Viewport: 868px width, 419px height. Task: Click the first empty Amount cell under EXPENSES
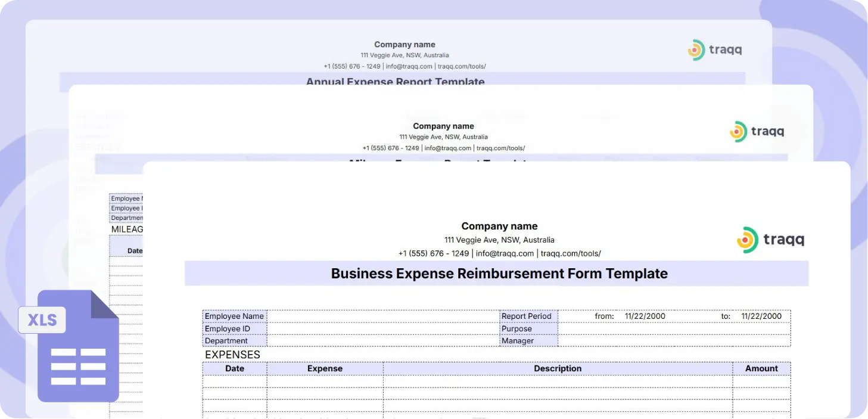coord(761,381)
